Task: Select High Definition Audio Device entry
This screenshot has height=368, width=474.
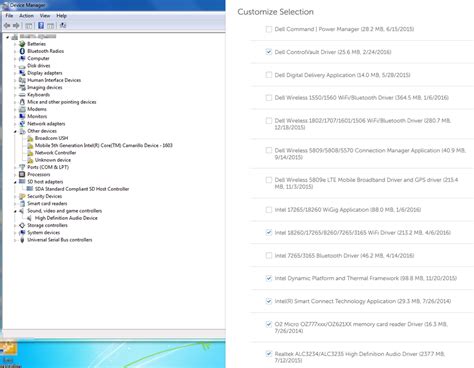Action: coord(66,218)
